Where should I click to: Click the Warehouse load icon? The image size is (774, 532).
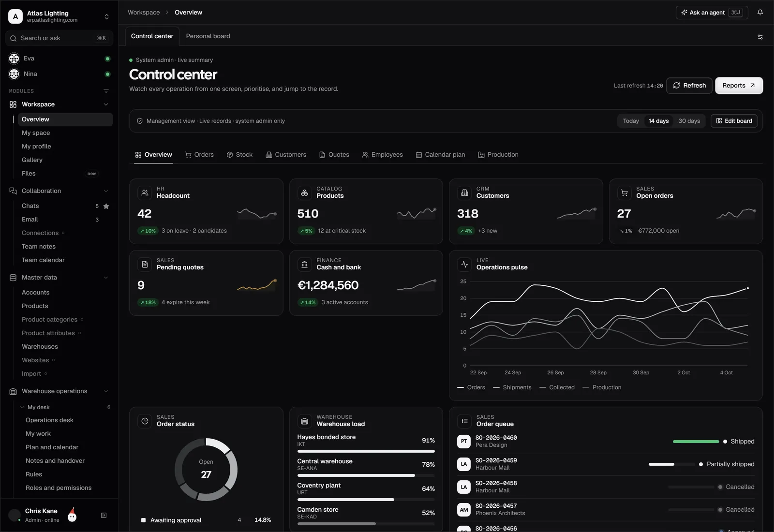(x=305, y=421)
